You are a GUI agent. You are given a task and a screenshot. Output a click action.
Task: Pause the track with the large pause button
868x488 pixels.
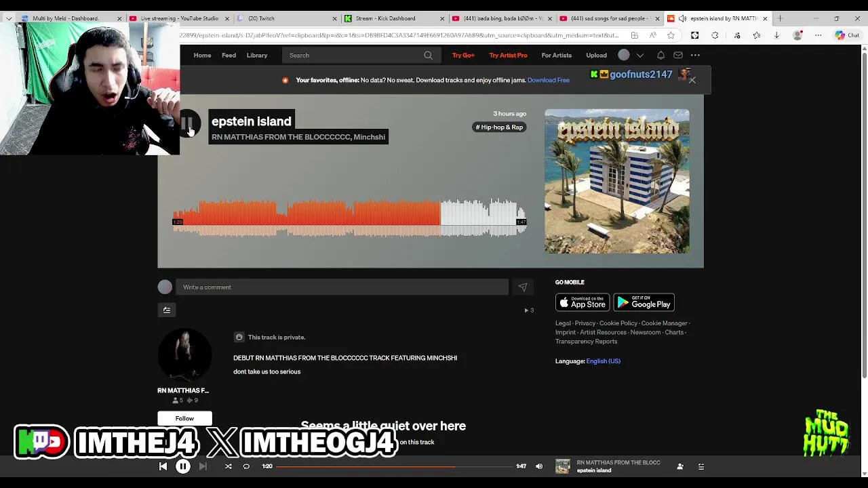(189, 123)
